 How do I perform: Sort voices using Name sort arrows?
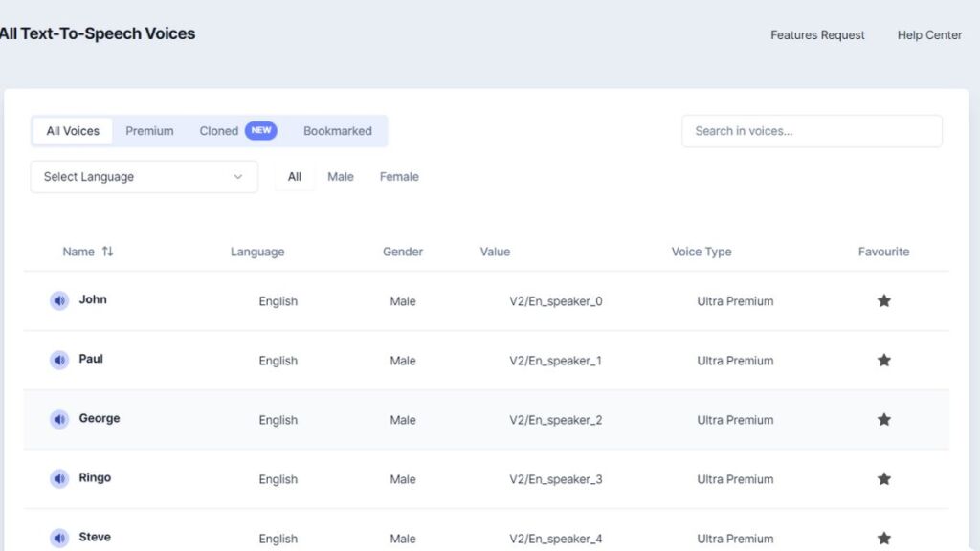pyautogui.click(x=108, y=252)
